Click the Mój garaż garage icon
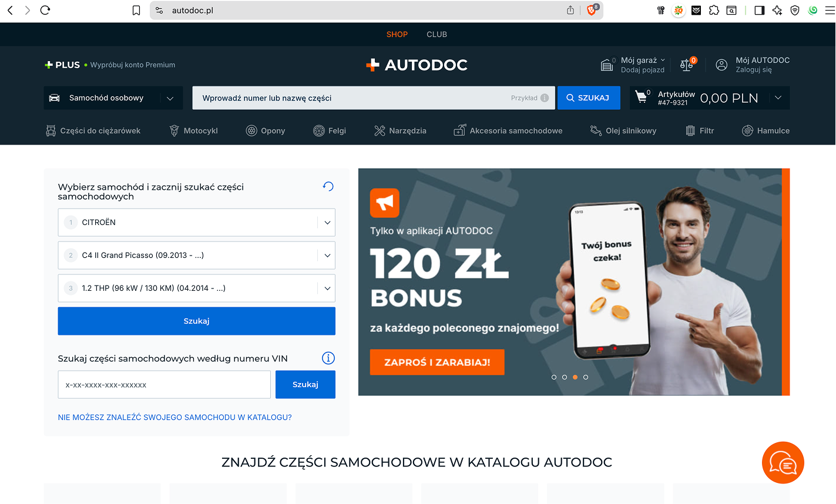Image resolution: width=836 pixels, height=504 pixels. coord(607,65)
